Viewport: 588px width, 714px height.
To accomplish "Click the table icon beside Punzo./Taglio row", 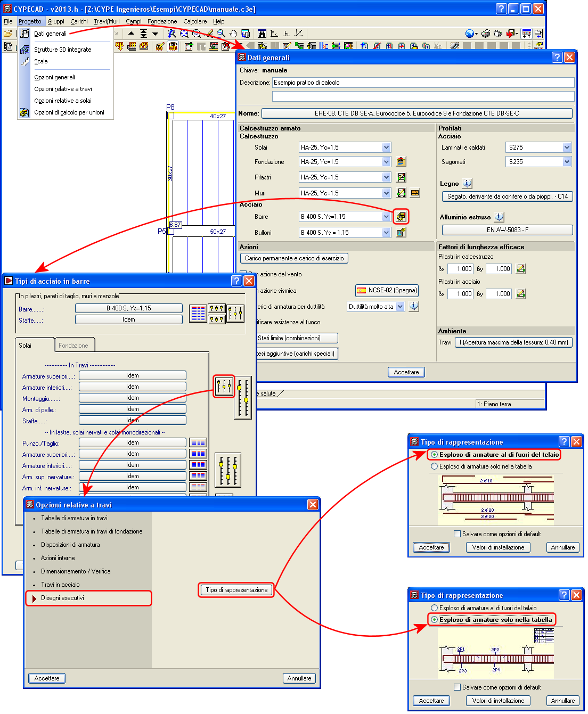I will coord(199,442).
